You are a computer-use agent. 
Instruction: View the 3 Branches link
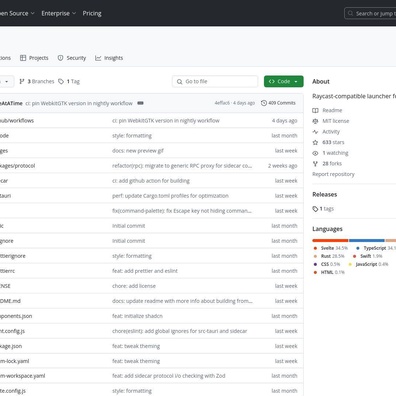37,81
